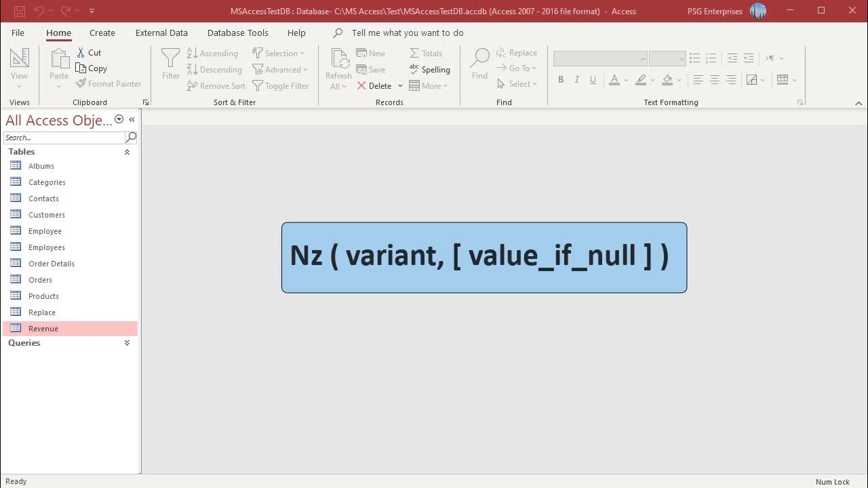Open the Clipboard pane launcher
This screenshot has width=868, height=488.
point(146,102)
